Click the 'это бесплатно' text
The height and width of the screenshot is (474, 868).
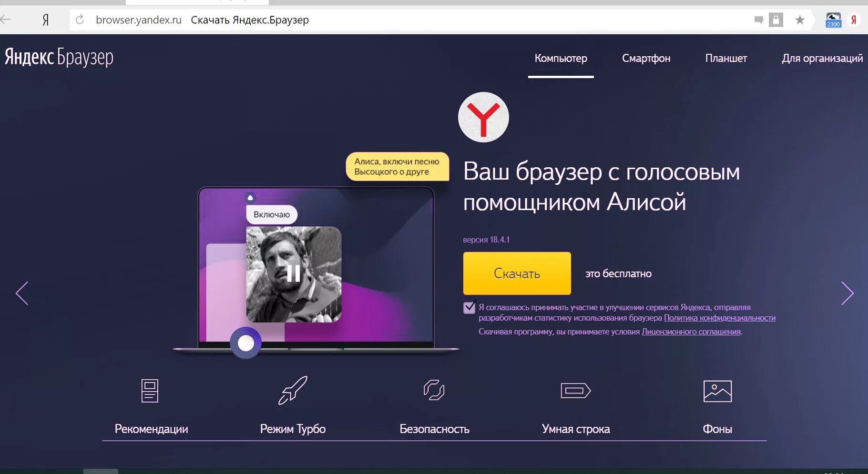click(x=618, y=273)
